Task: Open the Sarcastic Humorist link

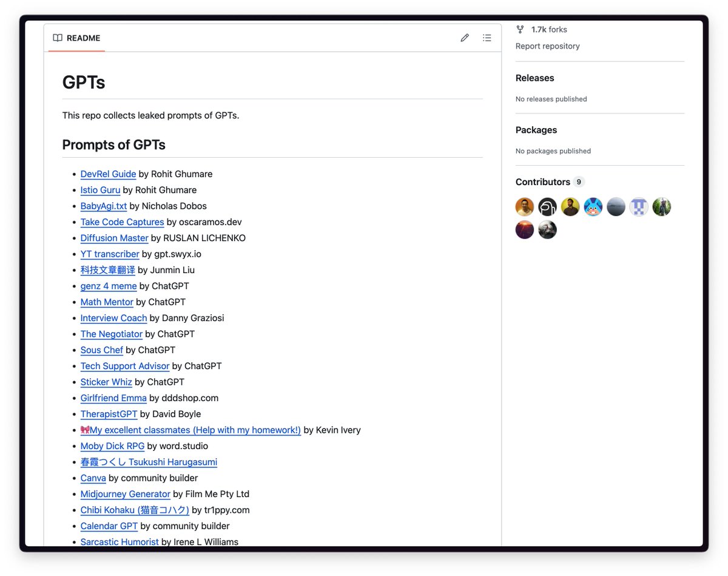Action: tap(120, 542)
